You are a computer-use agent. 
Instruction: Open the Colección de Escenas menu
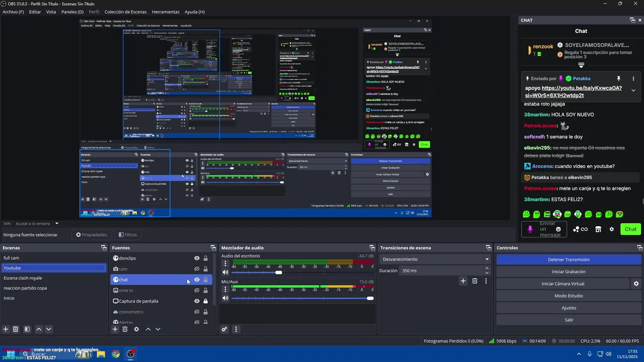pos(125,12)
